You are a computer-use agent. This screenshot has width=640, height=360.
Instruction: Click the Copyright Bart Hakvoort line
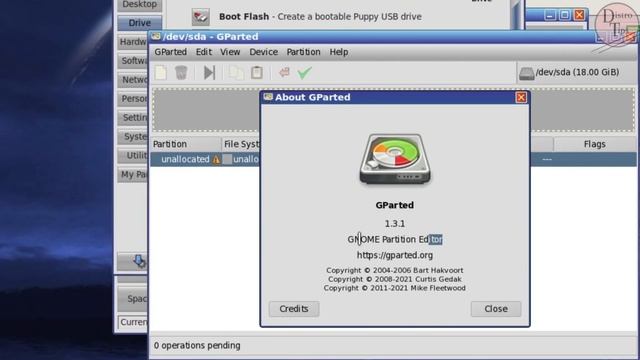pyautogui.click(x=395, y=270)
